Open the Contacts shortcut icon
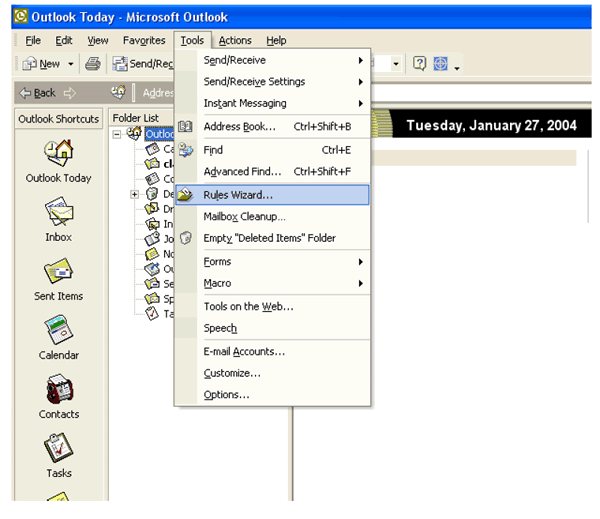This screenshot has width=600, height=519. pyautogui.click(x=59, y=389)
